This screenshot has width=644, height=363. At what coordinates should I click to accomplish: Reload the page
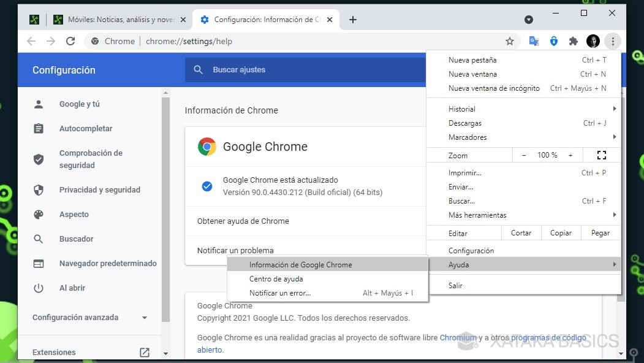[70, 40]
